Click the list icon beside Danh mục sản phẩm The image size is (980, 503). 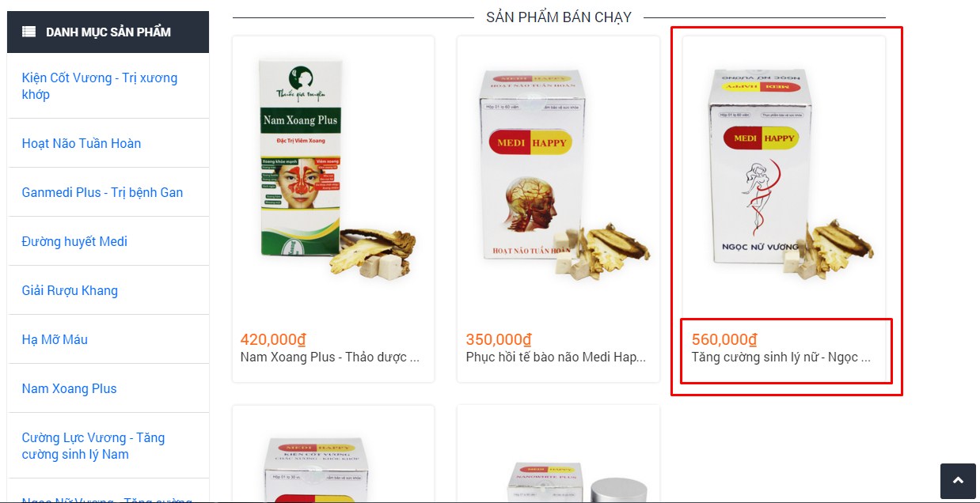[x=28, y=32]
